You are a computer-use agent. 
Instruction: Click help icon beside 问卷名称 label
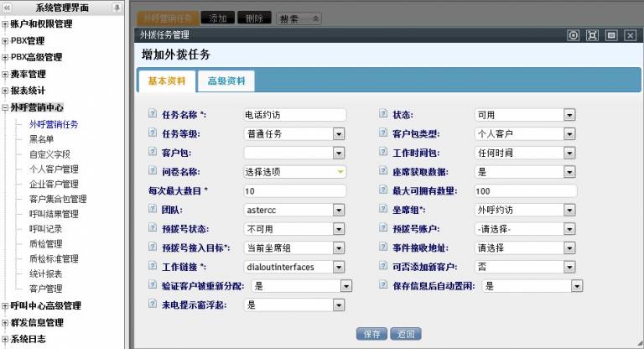pos(152,172)
